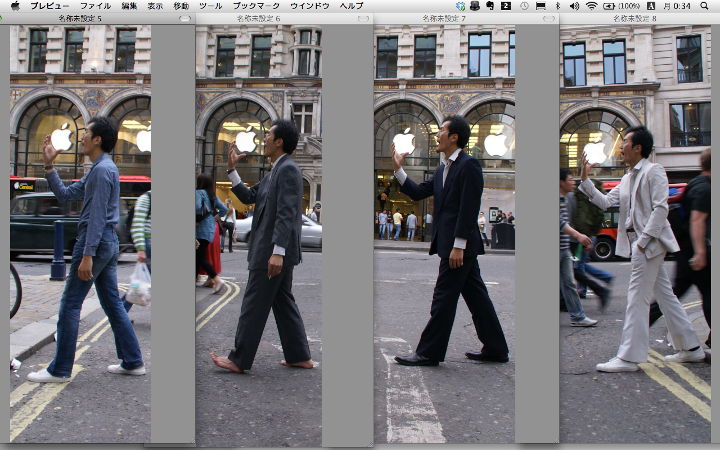Open the Bluetooth status menu
This screenshot has width=720, height=450.
tap(558, 6)
